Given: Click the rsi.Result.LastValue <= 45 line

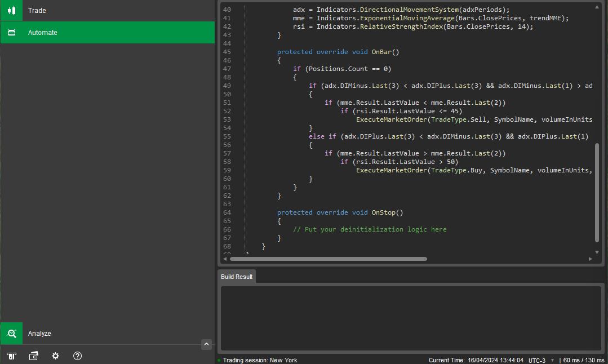Looking at the screenshot, I should click(401, 111).
